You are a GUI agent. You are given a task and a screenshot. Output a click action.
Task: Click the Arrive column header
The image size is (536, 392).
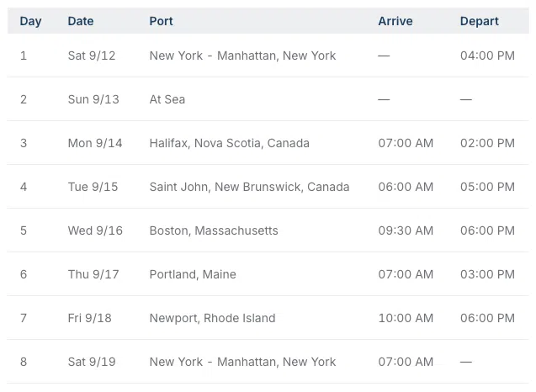pos(395,21)
